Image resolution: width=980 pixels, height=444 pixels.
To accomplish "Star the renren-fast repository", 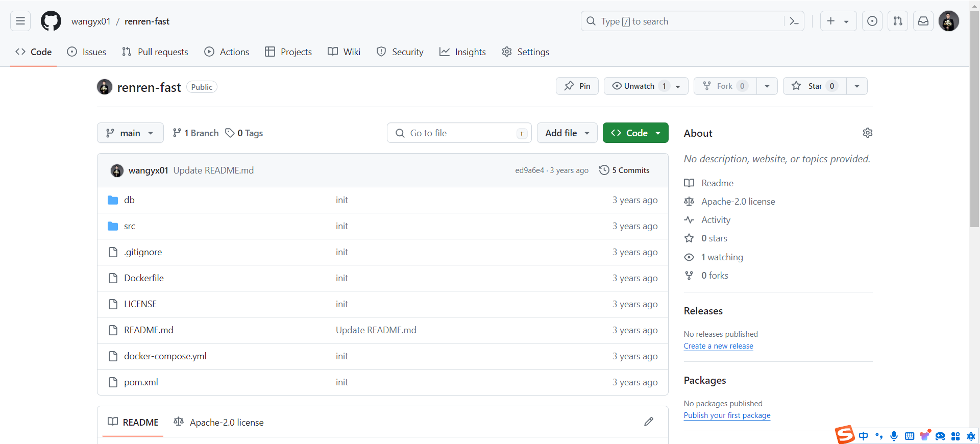I will (x=815, y=86).
